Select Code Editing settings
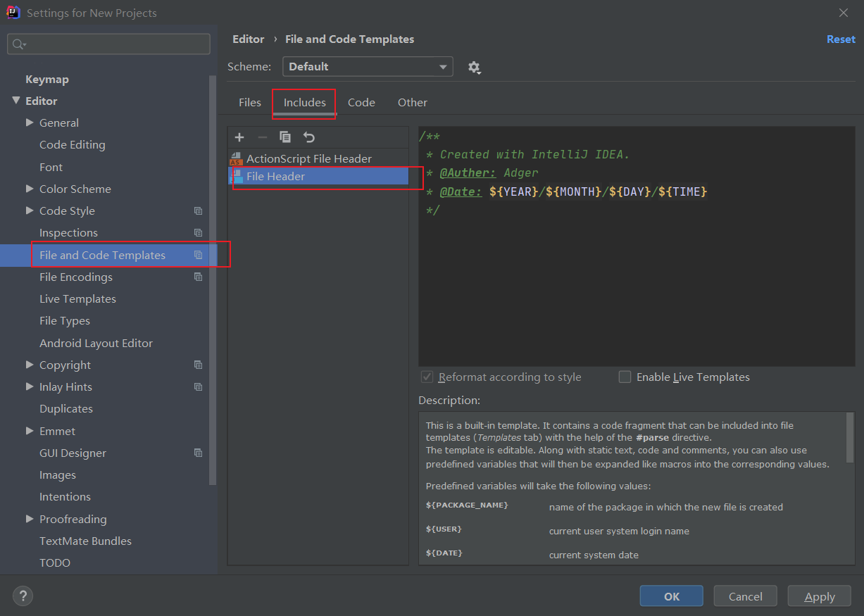 tap(73, 145)
